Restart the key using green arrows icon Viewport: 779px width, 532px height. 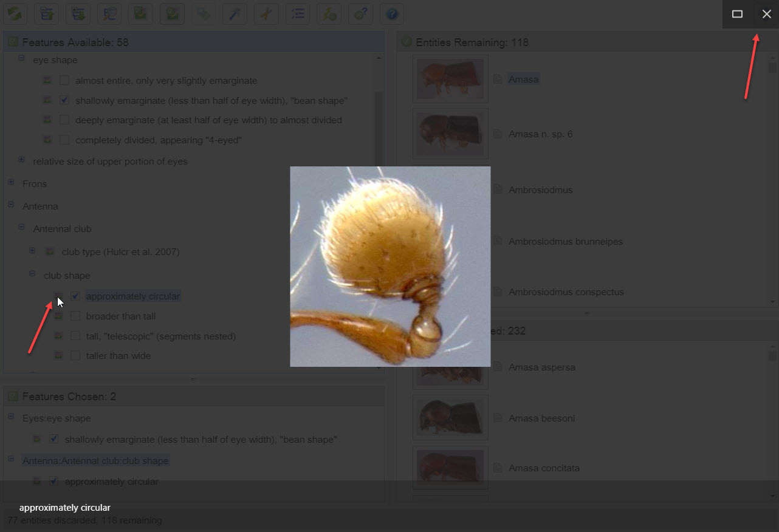tap(15, 14)
